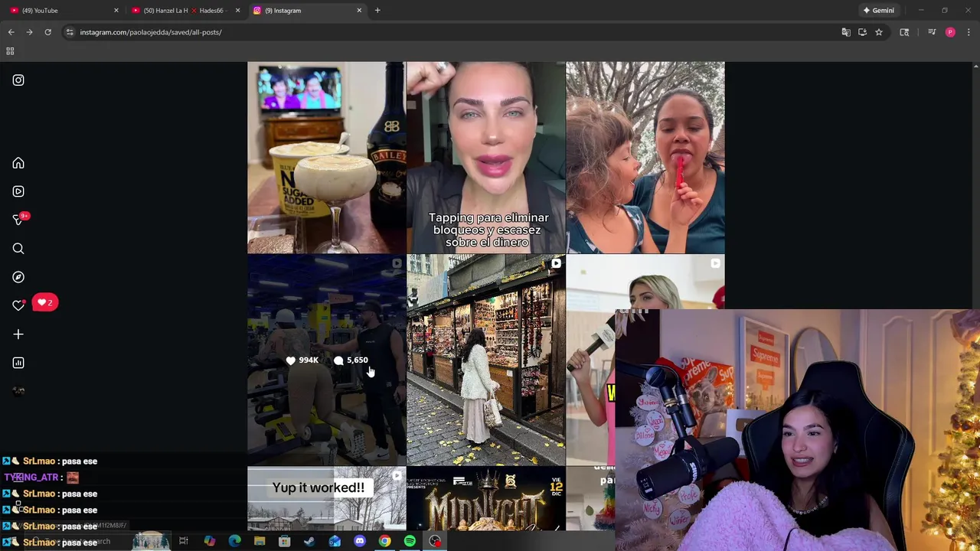The width and height of the screenshot is (980, 551).
Task: Open the Tapping para eliminar bloqueos post
Action: [x=486, y=158]
